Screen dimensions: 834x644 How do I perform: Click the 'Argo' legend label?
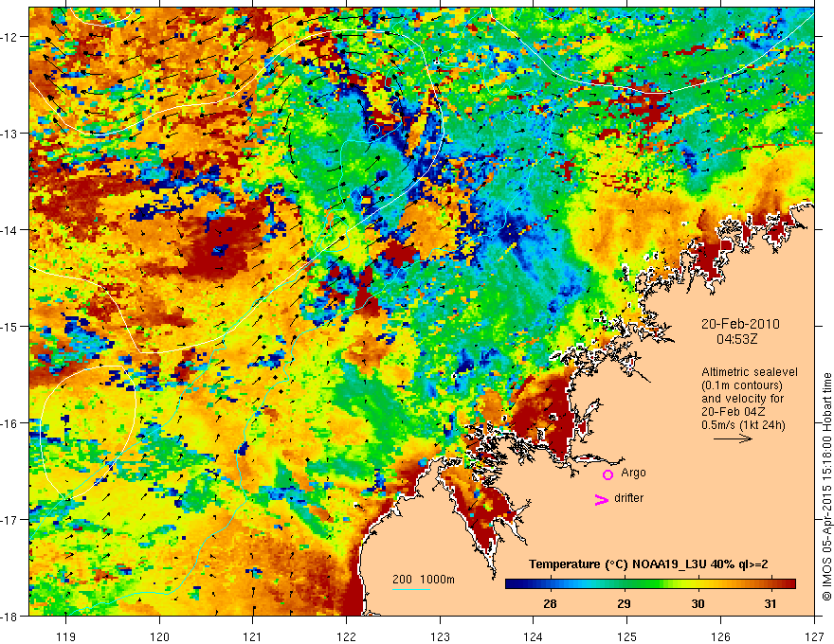pyautogui.click(x=633, y=473)
